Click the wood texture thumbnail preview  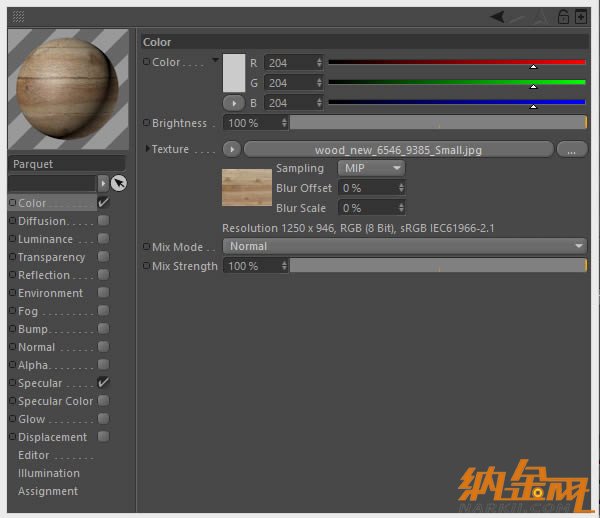coord(247,187)
